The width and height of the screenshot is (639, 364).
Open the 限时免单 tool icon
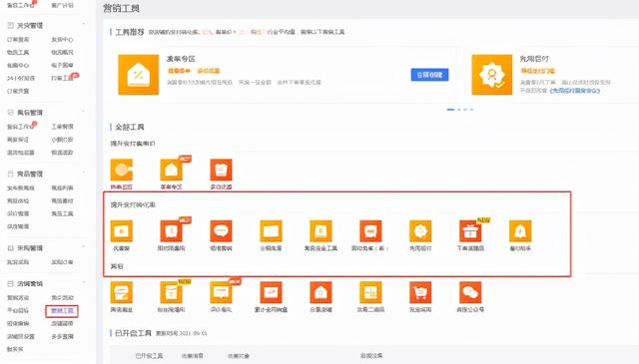[x=370, y=231]
